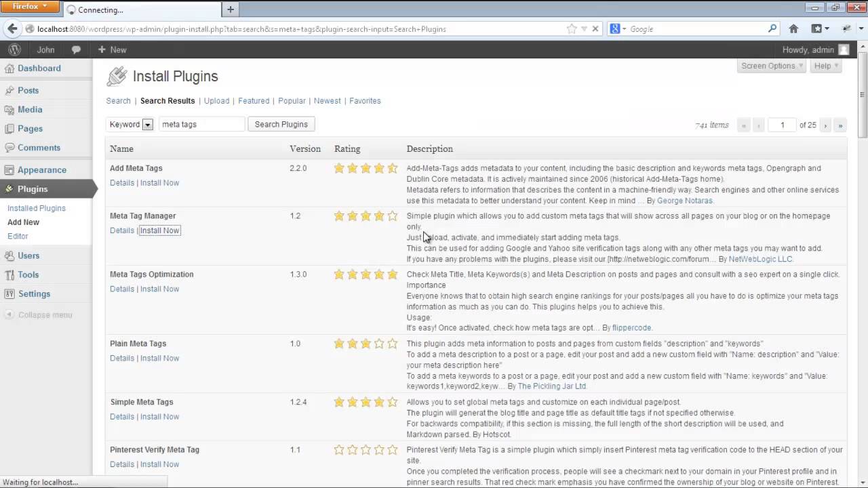
Task: Click the Google search engine icon
Action: pyautogui.click(x=615, y=29)
